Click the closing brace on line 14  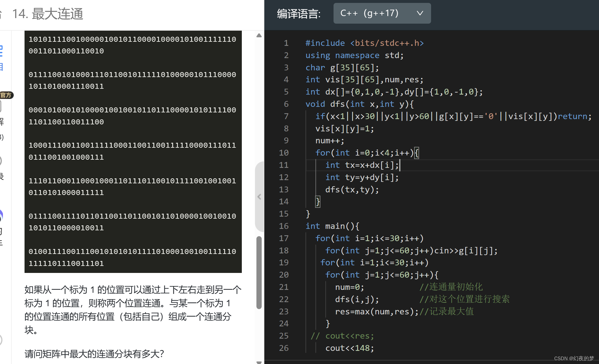point(318,202)
